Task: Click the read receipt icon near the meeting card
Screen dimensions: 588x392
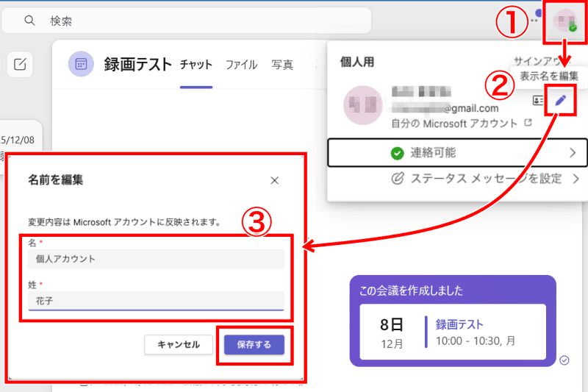Action: [564, 360]
